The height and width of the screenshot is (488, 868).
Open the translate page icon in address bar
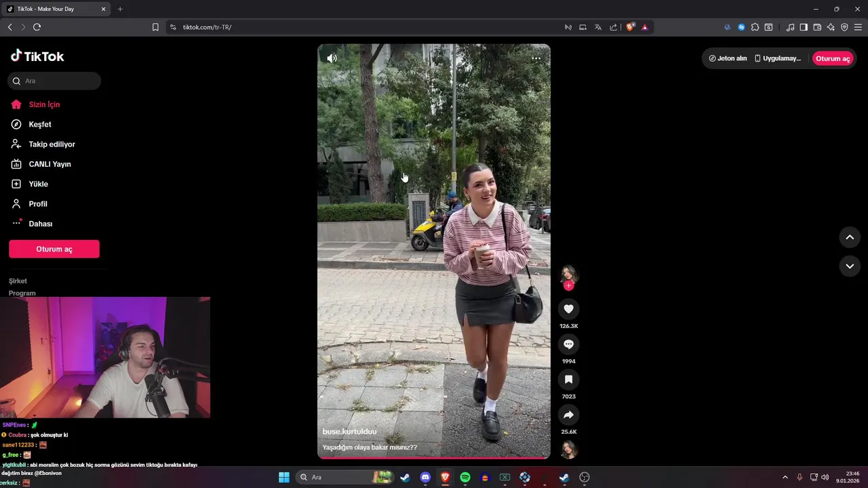coord(598,27)
